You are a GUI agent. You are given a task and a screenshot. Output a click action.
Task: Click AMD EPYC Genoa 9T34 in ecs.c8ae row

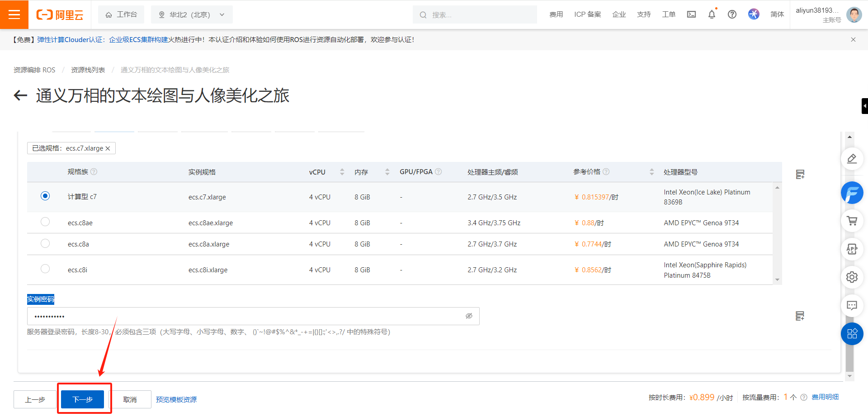[701, 223]
